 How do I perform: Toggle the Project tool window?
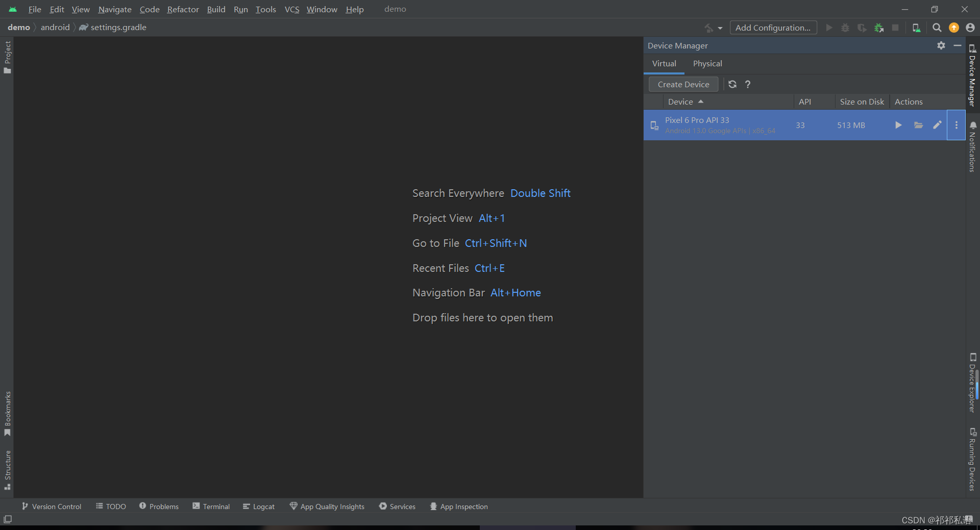point(7,57)
